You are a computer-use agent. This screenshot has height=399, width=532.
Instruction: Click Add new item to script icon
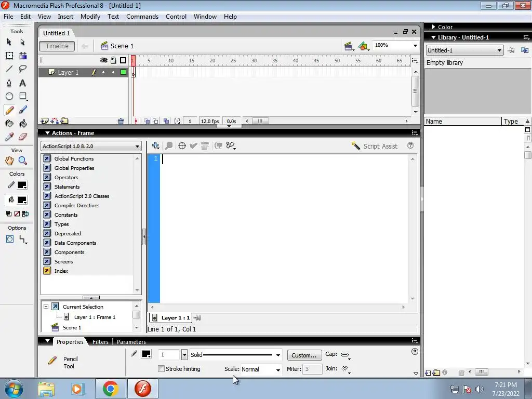click(x=156, y=145)
